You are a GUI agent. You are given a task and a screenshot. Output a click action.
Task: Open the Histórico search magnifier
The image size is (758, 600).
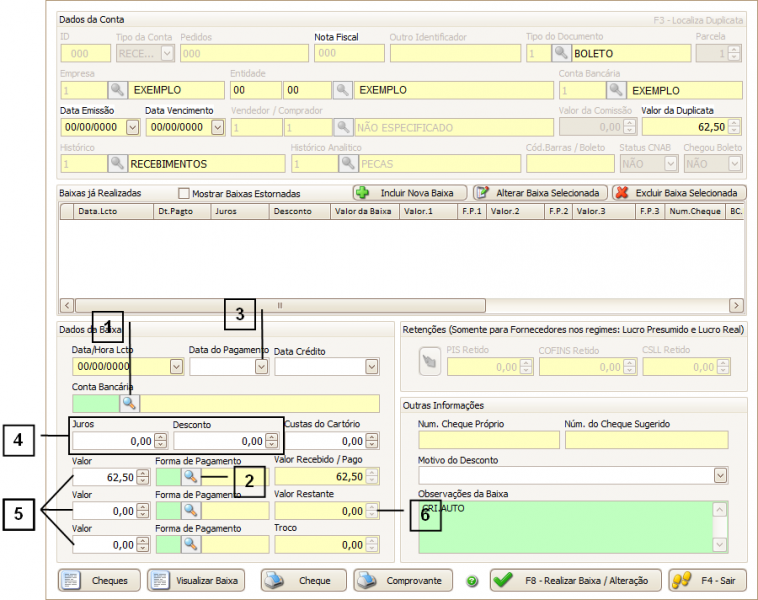pyautogui.click(x=118, y=163)
